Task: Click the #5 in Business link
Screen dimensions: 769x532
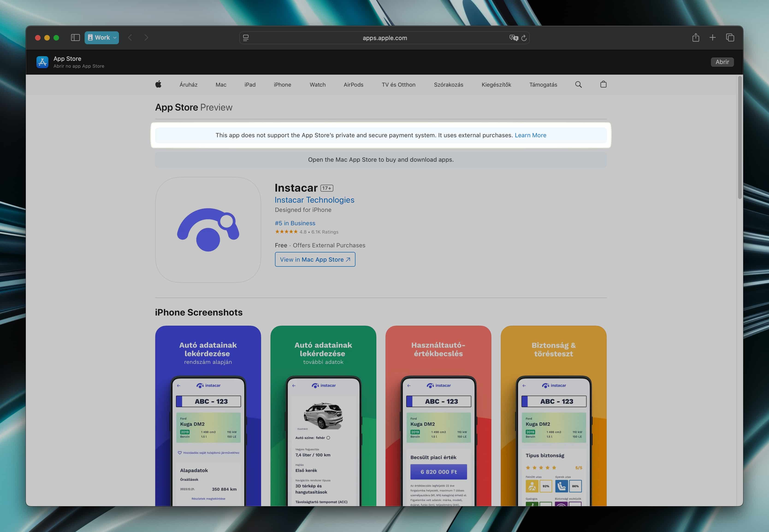Action: (295, 223)
